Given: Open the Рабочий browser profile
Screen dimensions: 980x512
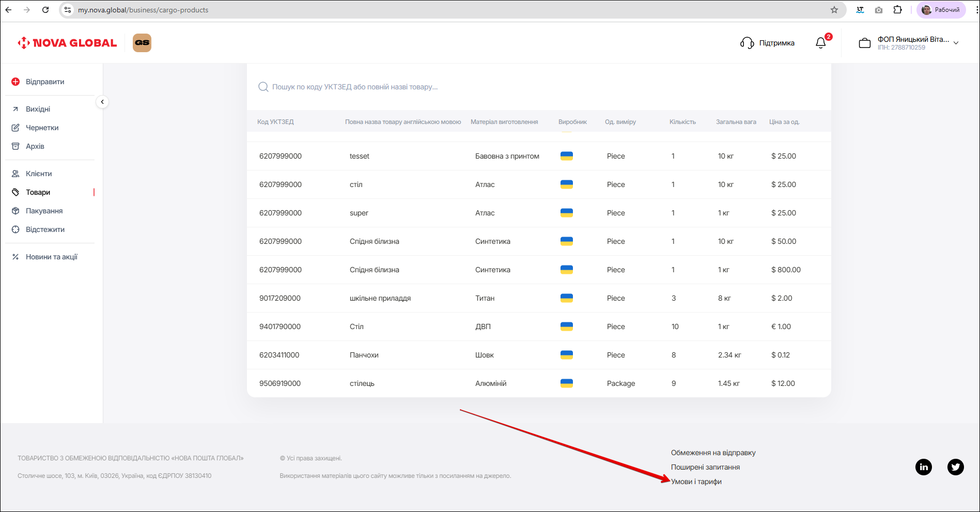Looking at the screenshot, I should pyautogui.click(x=941, y=10).
